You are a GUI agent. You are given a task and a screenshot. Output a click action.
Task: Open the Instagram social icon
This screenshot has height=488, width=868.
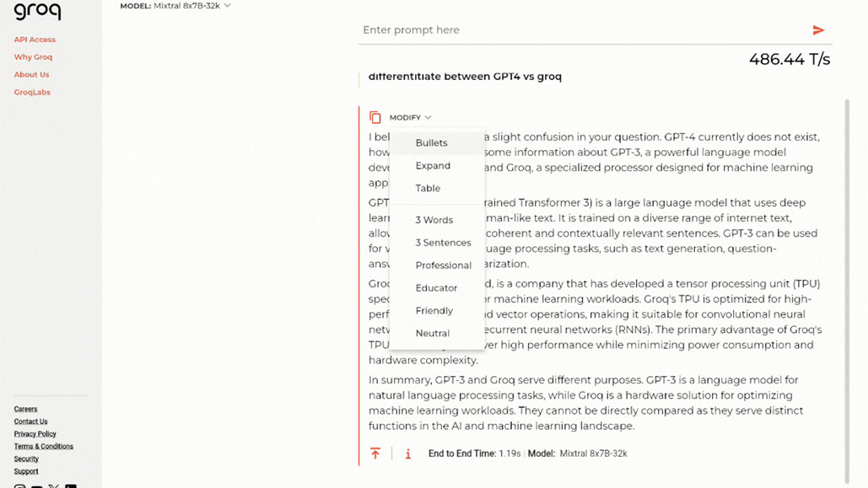pyautogui.click(x=20, y=485)
